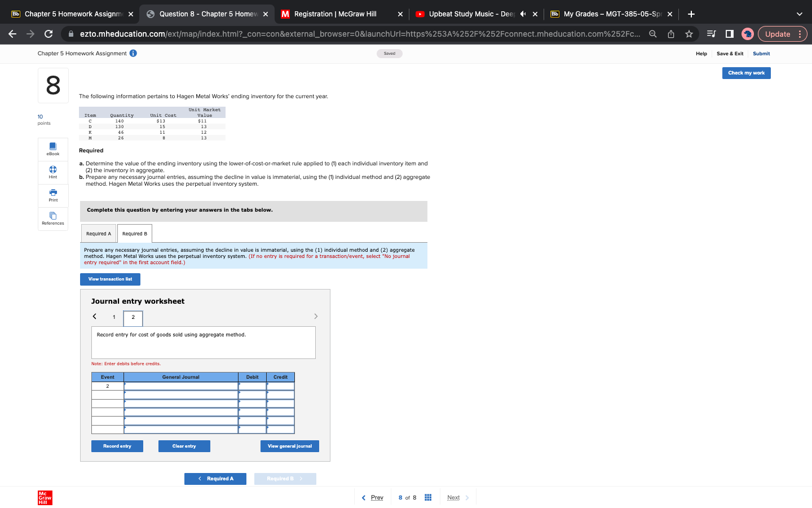Close the Chapter 5 Homework Assignment tab
Screen dimensions: 812x508
130,14
